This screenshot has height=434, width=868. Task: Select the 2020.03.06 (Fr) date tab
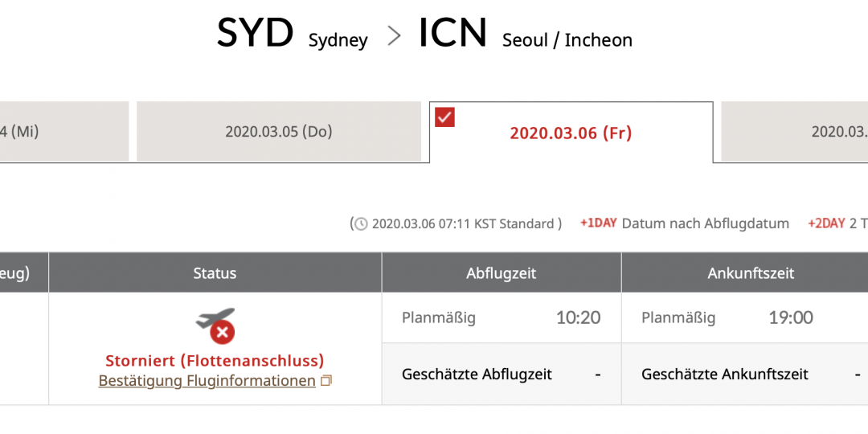pyautogui.click(x=571, y=133)
